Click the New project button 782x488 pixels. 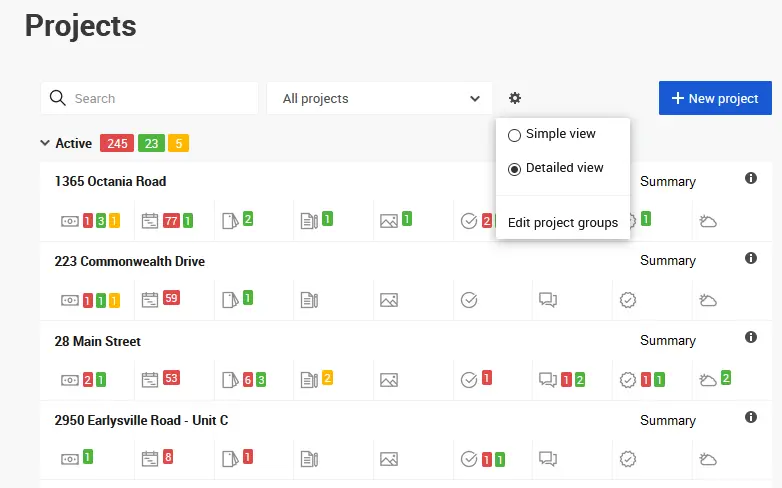[715, 98]
